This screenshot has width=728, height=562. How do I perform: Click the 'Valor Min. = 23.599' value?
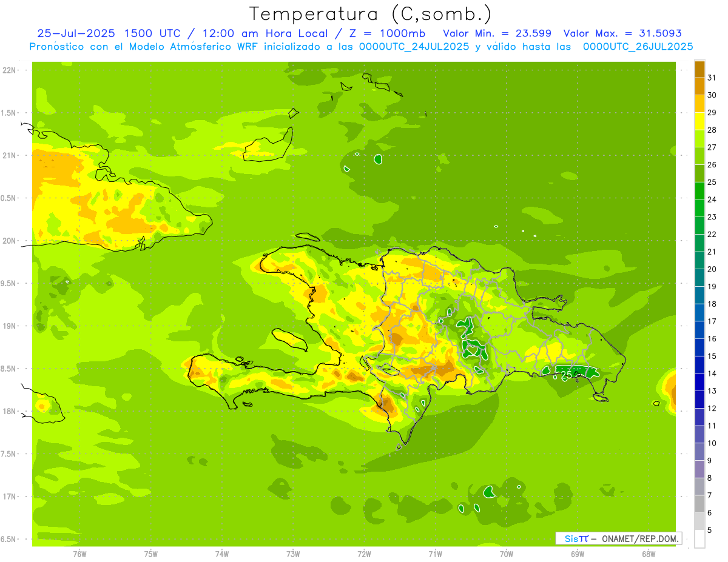pos(497,33)
